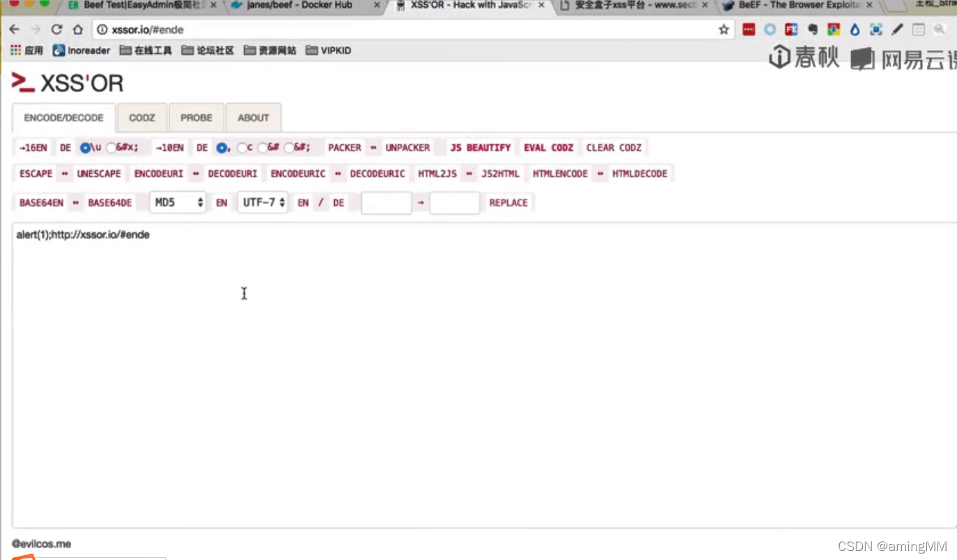This screenshot has width=957, height=560.
Task: View site info icon beside xssor.io URL
Action: click(103, 30)
